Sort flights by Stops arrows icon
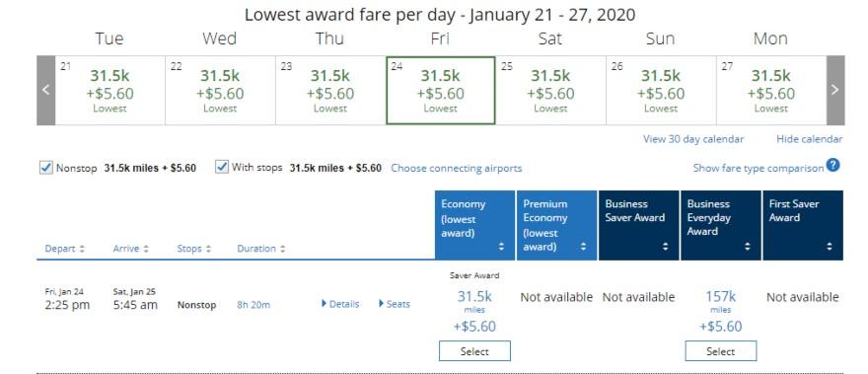 [209, 250]
